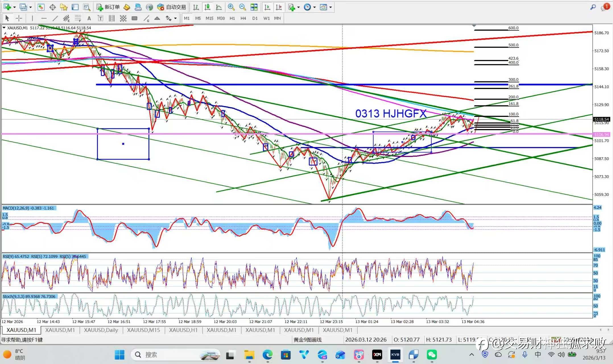Switch to the XAUUSD,M15 chart tab

point(143,330)
